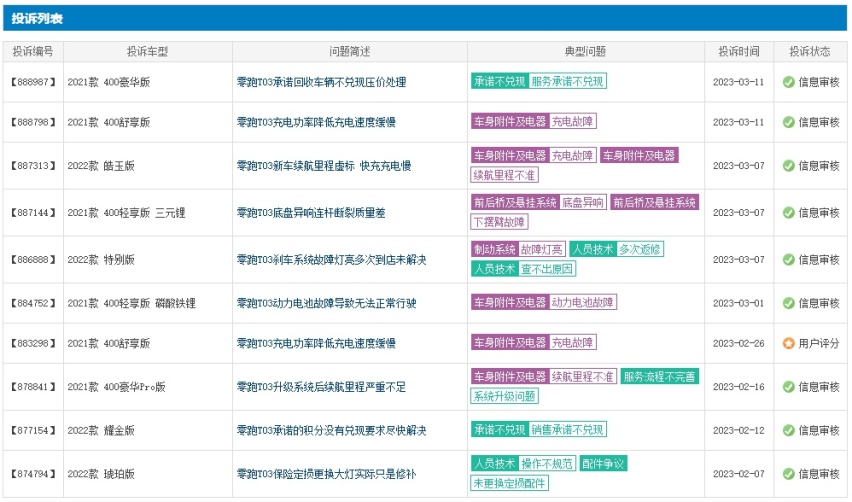Open complaint 零跑T03保险定损更换大灯实际只是修补
Viewport: 852px width, 502px height.
click(x=326, y=474)
